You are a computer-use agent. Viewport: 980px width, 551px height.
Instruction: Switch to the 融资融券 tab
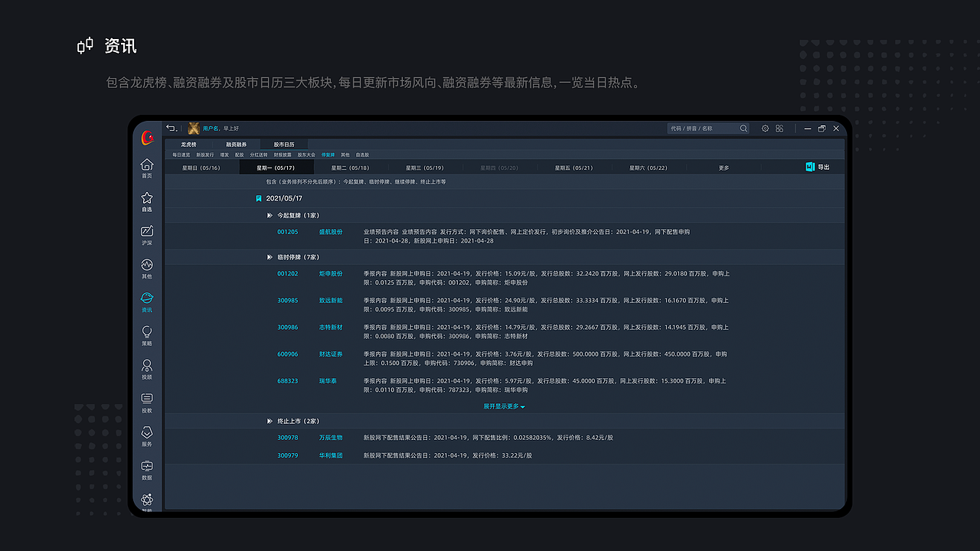click(237, 144)
